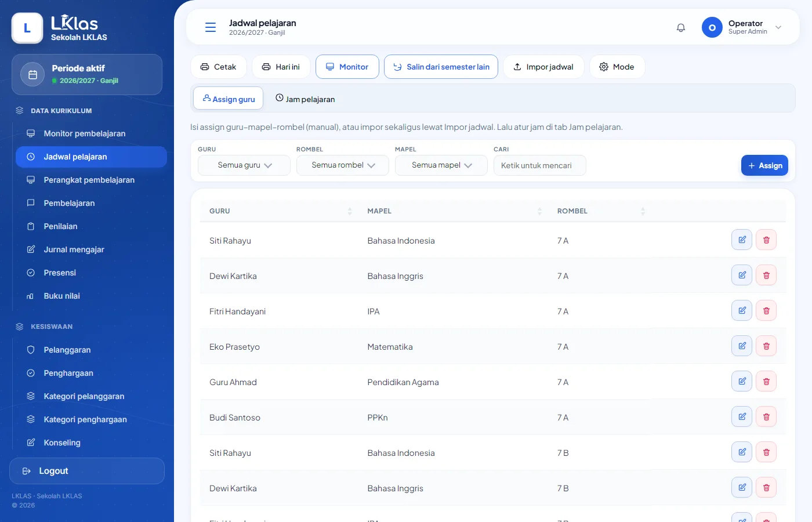Edit Siti Rahayu 7 A assignment

click(742, 240)
